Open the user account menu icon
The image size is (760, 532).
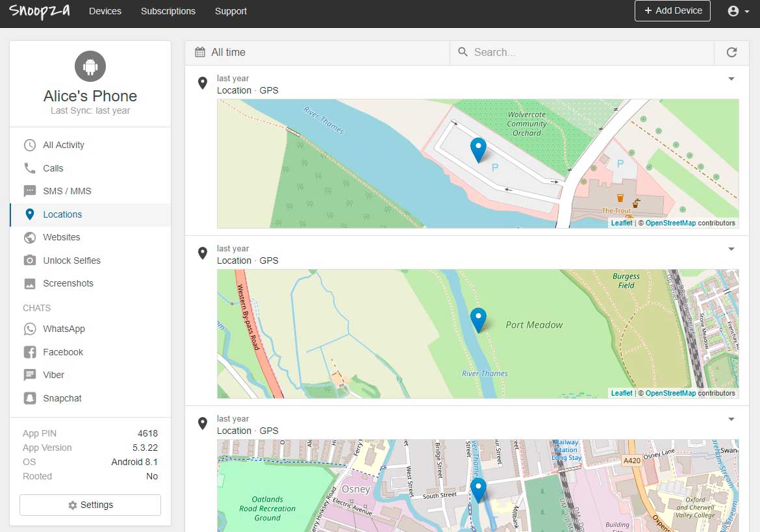tap(738, 11)
